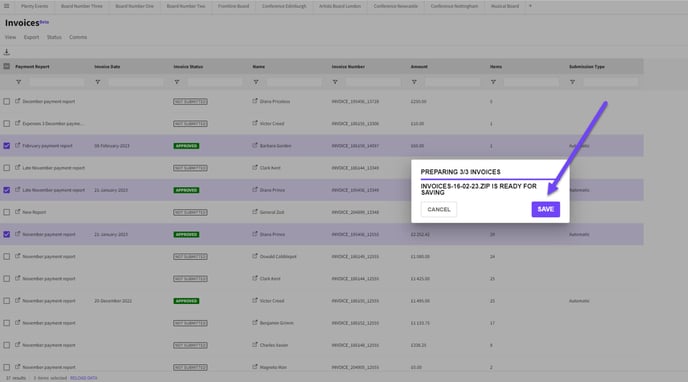Click the name Barbara Gordon

[x=276, y=146]
